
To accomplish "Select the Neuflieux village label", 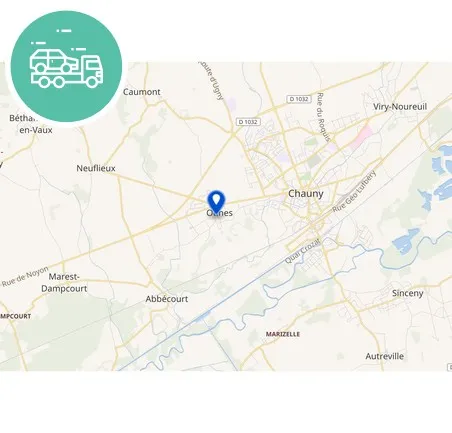I will click(x=96, y=168).
